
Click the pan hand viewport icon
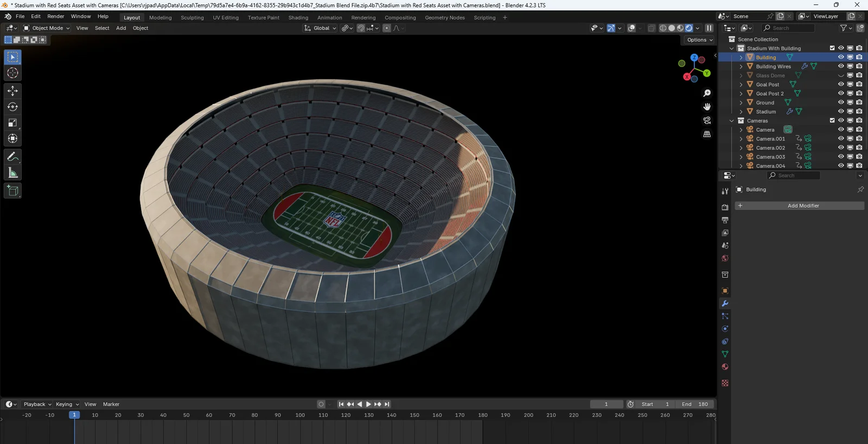(707, 107)
